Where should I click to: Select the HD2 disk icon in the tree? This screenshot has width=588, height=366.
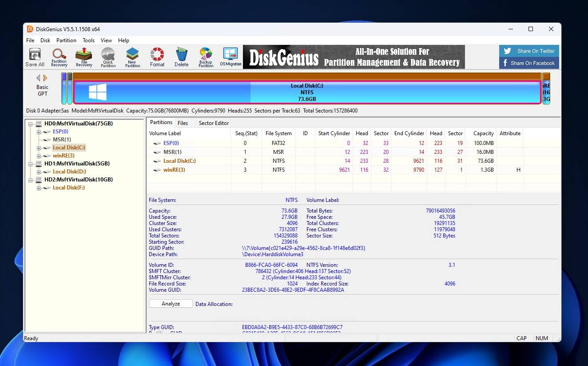(x=39, y=180)
